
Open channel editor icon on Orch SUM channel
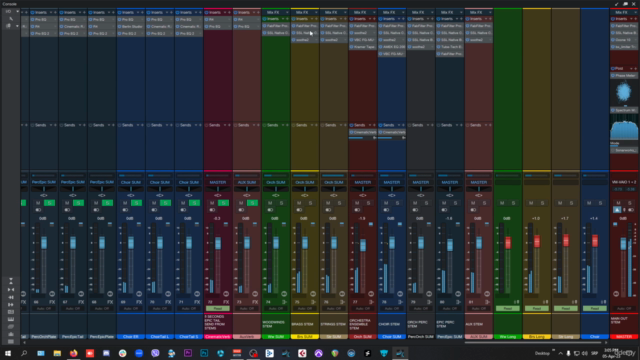click(x=371, y=294)
